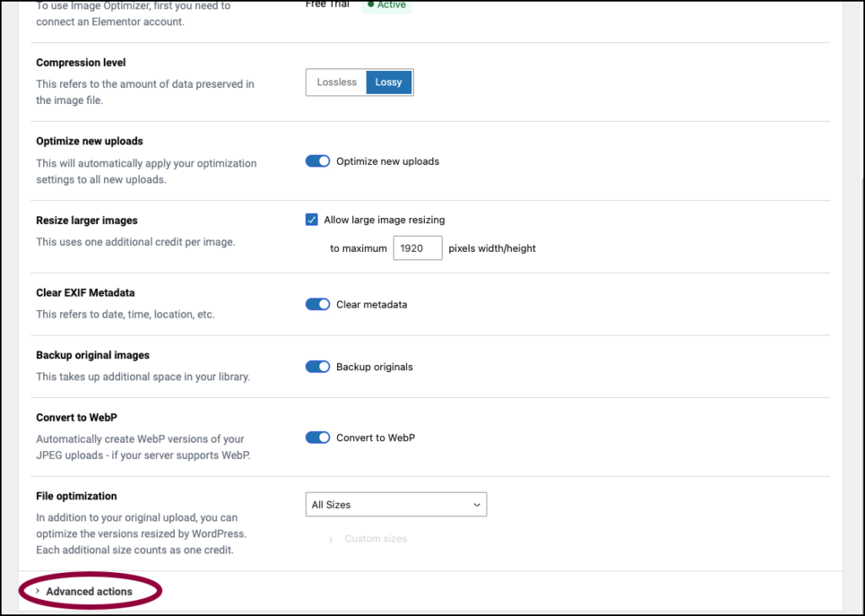Expand the Advanced actions label
865x616 pixels.
[x=89, y=591]
